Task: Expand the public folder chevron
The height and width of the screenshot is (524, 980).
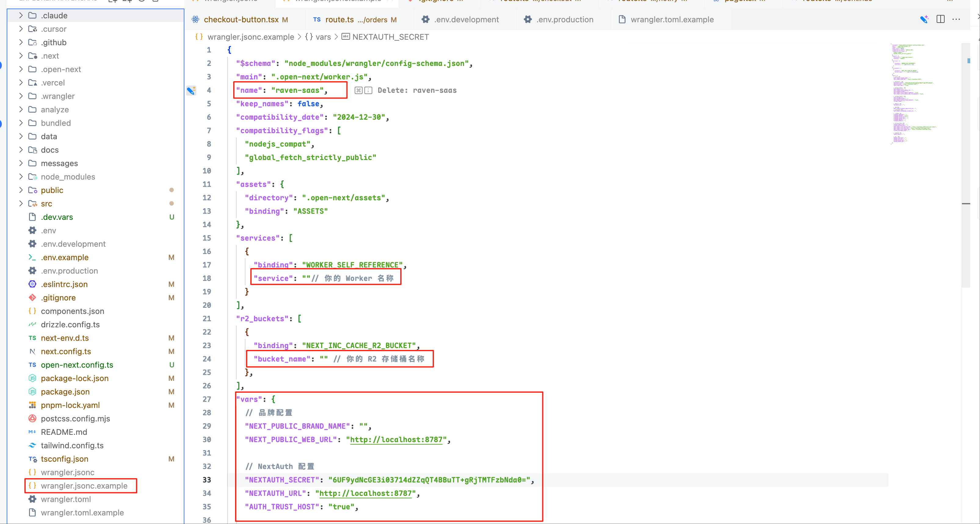Action: coord(21,190)
